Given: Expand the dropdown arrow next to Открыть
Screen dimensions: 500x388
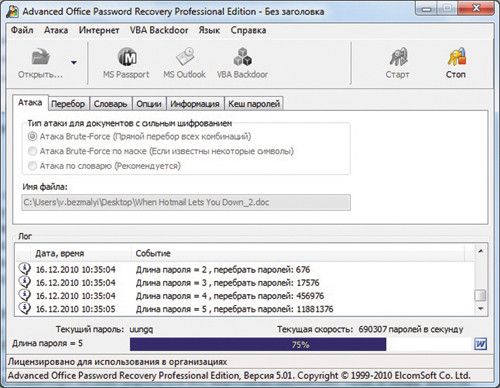Looking at the screenshot, I should tap(74, 62).
